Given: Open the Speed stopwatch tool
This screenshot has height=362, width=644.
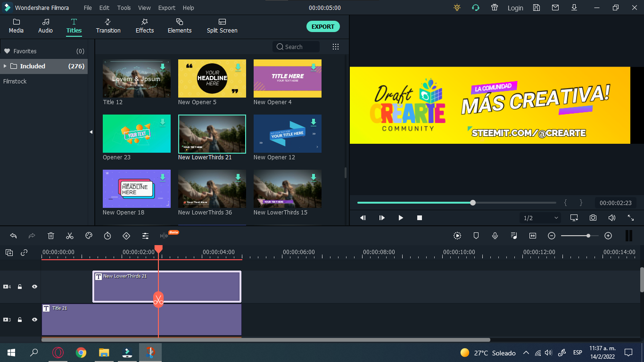Looking at the screenshot, I should [x=107, y=236].
